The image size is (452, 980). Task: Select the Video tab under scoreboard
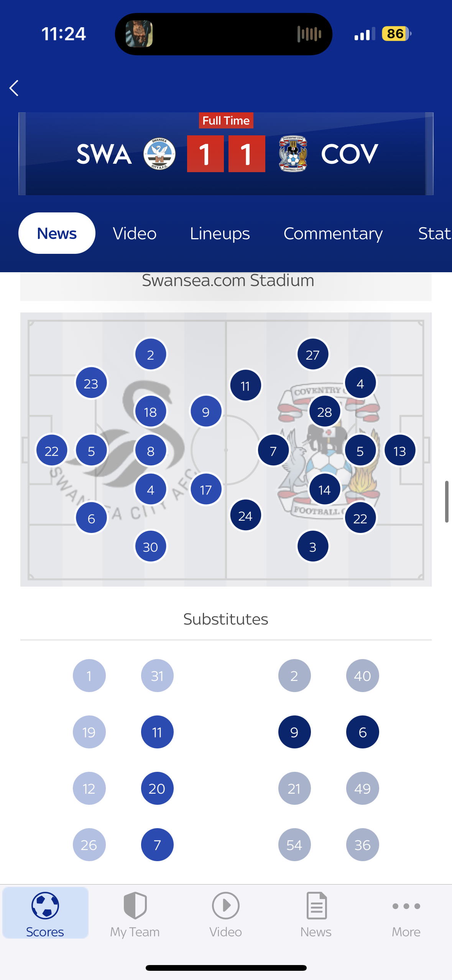tap(135, 233)
